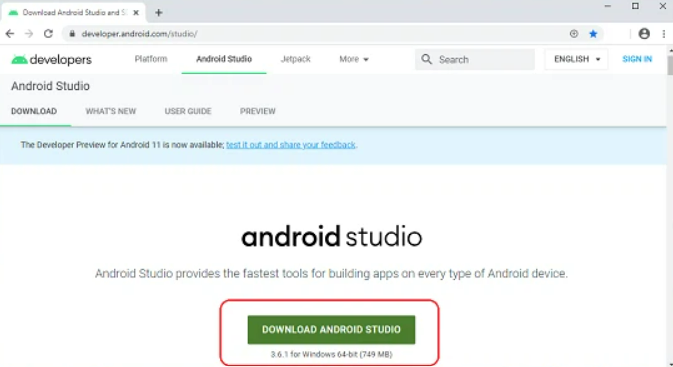
Task: Select Android Studio in top navigation
Action: (224, 59)
